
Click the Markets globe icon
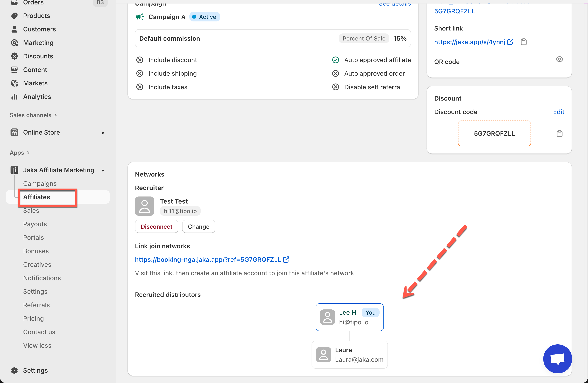click(x=14, y=83)
